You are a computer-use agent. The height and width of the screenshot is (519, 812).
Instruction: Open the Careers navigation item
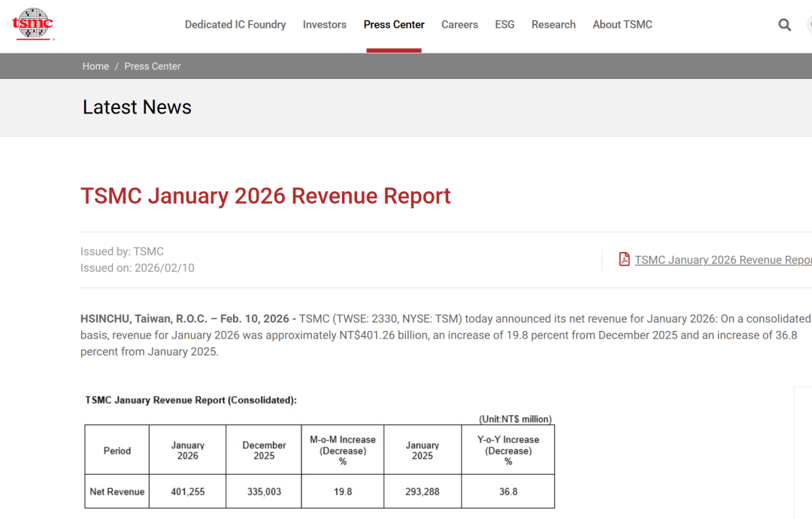[x=459, y=25]
